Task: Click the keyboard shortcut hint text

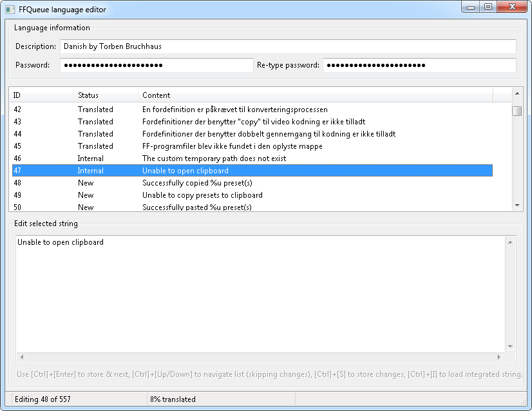Action: tap(269, 374)
